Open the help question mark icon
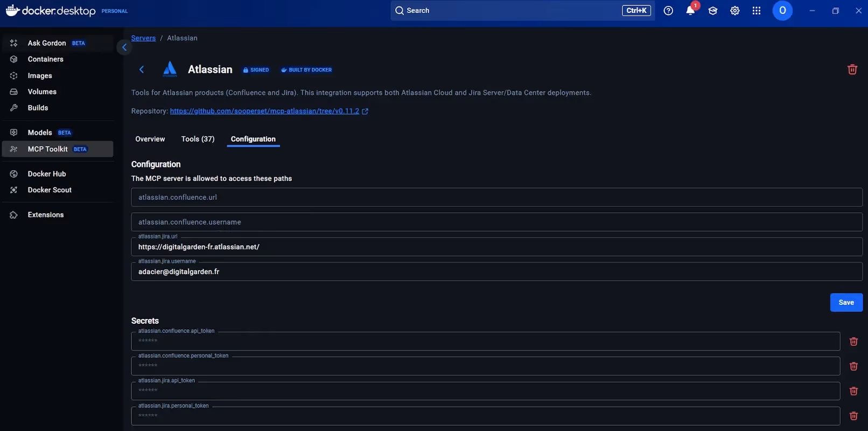The height and width of the screenshot is (431, 868). 668,11
